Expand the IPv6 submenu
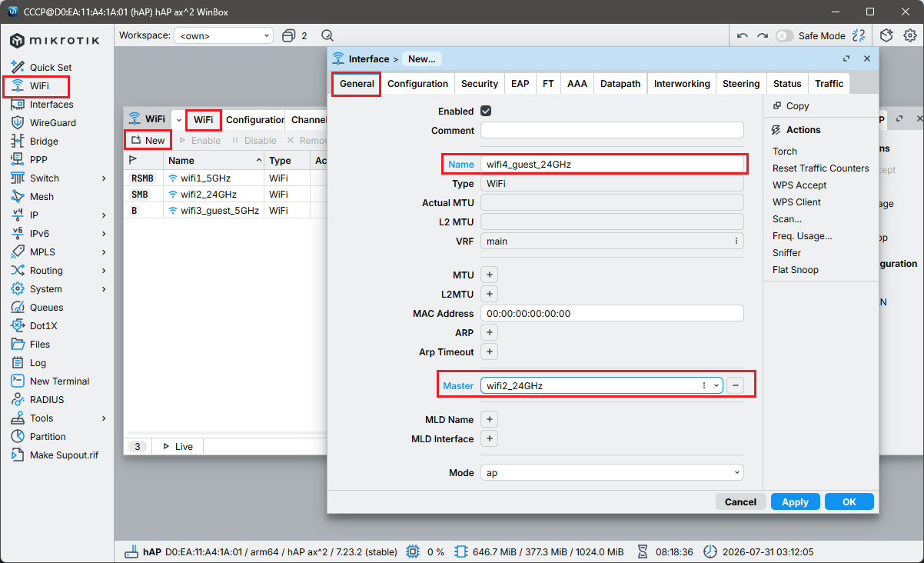The image size is (924, 563). [104, 234]
